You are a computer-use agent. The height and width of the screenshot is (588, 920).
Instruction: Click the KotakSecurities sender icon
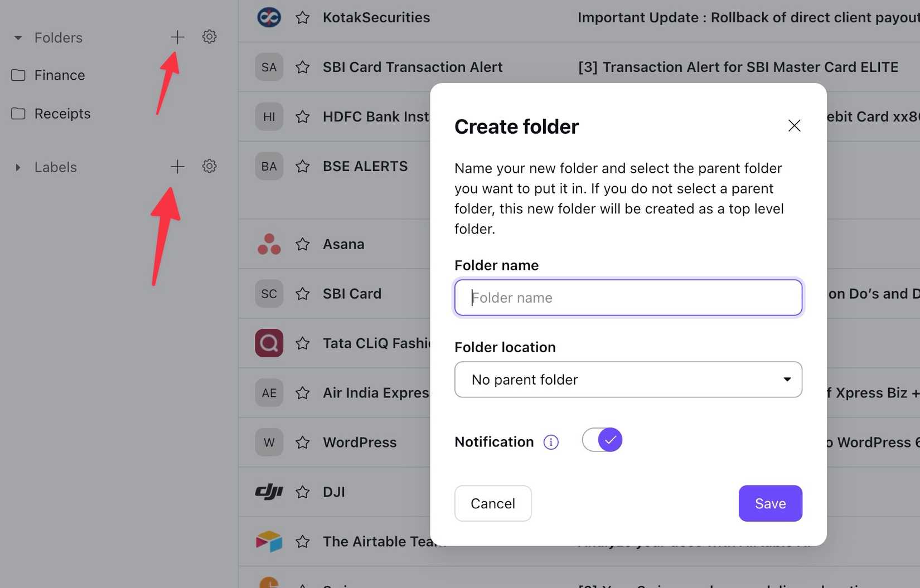click(x=269, y=17)
